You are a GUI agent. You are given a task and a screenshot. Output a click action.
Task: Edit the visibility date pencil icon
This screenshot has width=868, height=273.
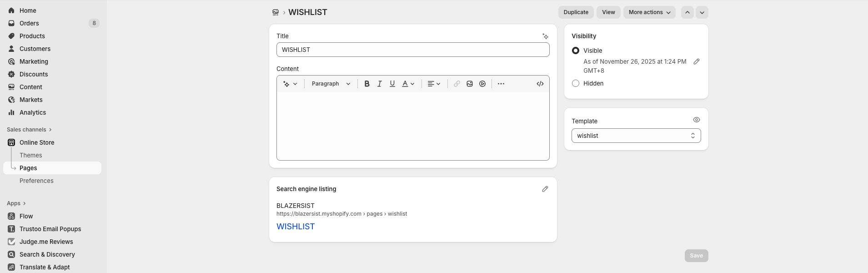[x=696, y=61]
